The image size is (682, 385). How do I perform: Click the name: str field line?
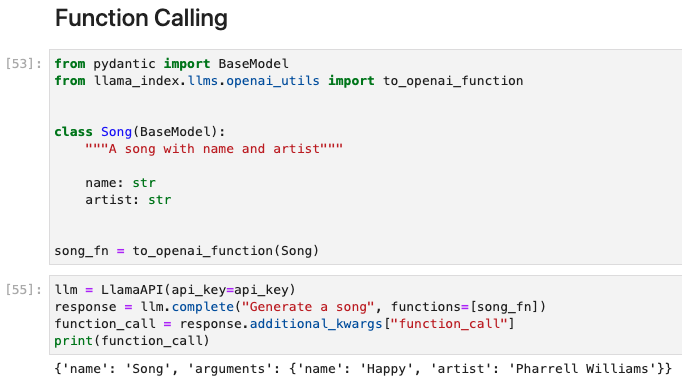click(x=120, y=183)
